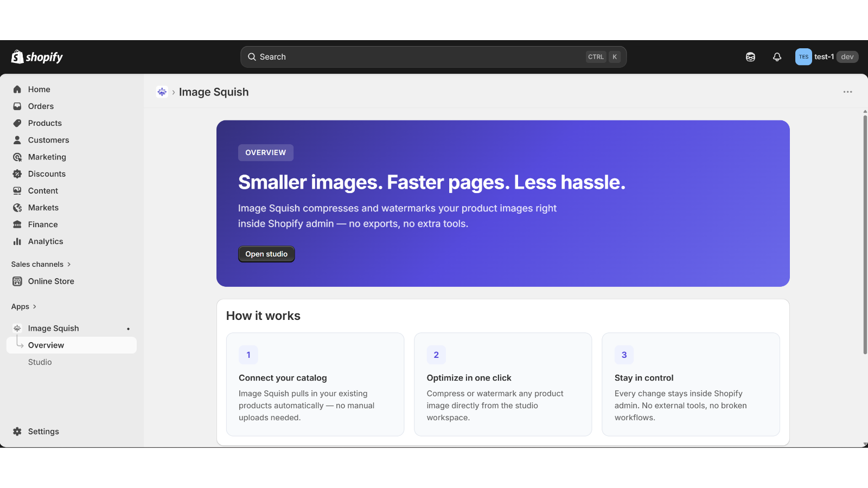Click the OVERVIEW badge in the banner

click(x=266, y=153)
